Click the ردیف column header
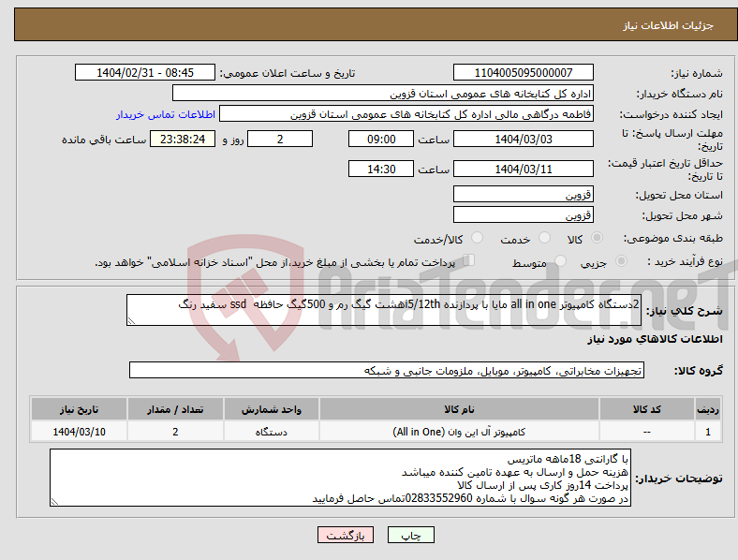This screenshot has height=560, width=738. [708, 409]
